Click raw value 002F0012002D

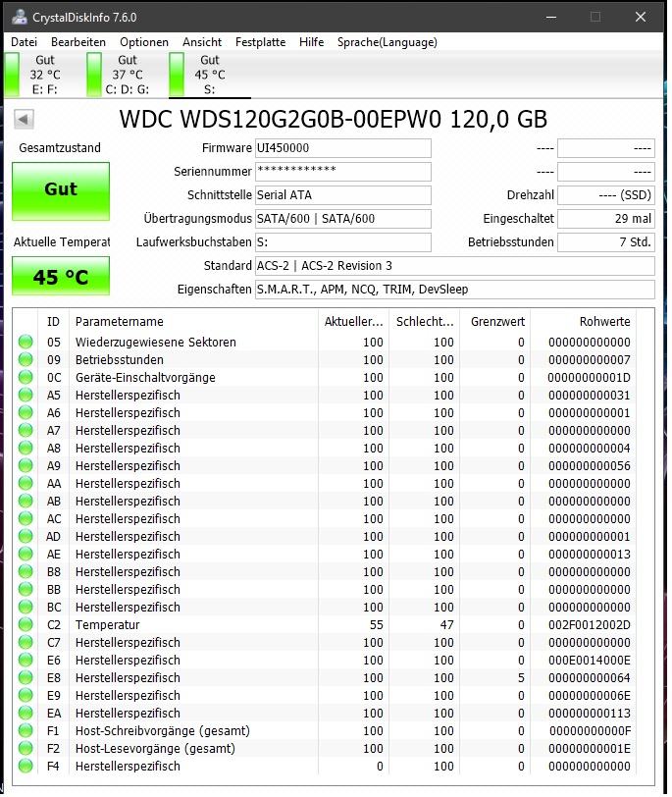pyautogui.click(x=590, y=624)
